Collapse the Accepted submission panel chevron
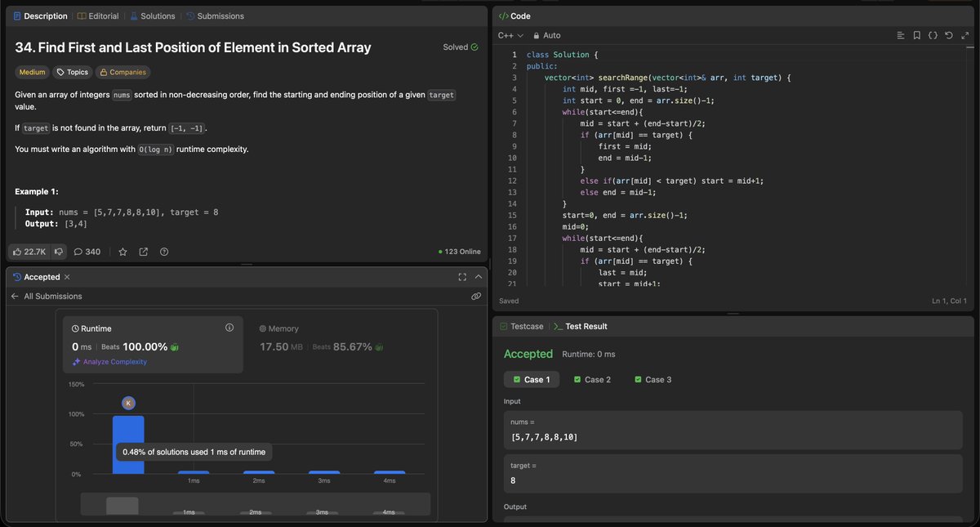980x527 pixels. tap(478, 276)
